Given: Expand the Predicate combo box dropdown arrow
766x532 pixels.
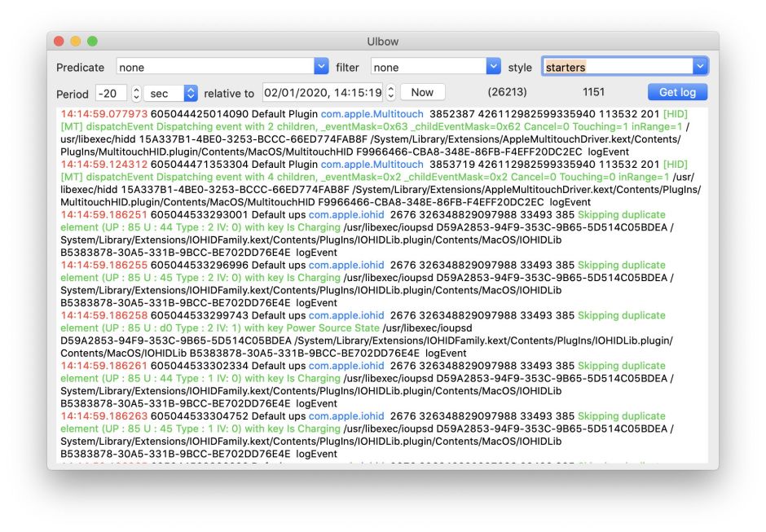Looking at the screenshot, I should [x=321, y=67].
